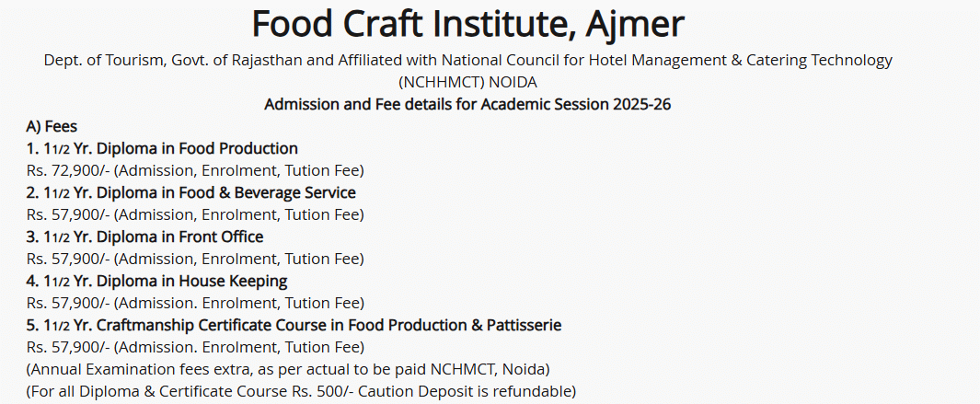The height and width of the screenshot is (404, 980).
Task: Click the fee line under Front Office
Action: coord(195,259)
